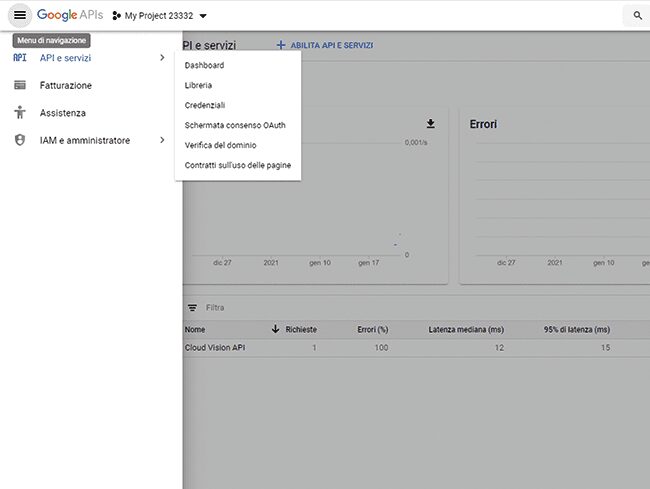The height and width of the screenshot is (489, 650).
Task: Click the Richieste sort arrow icon
Action: [275, 329]
